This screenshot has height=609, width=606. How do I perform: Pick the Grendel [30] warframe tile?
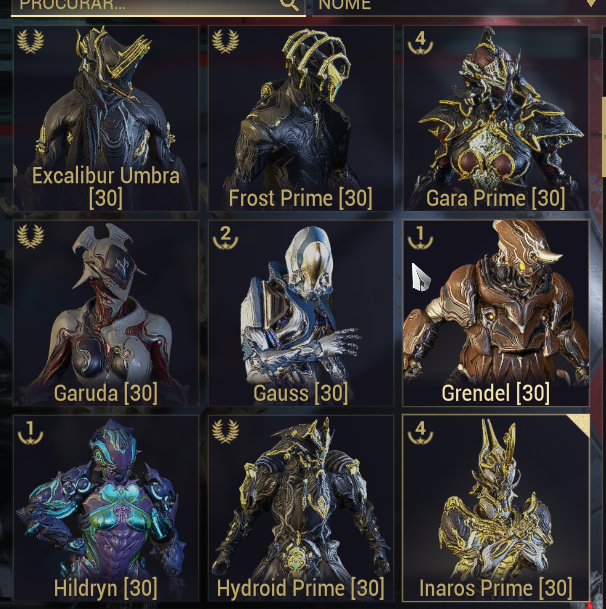[496, 313]
